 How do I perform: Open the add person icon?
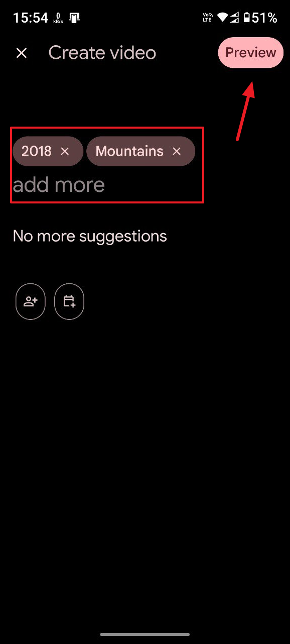pos(31,301)
